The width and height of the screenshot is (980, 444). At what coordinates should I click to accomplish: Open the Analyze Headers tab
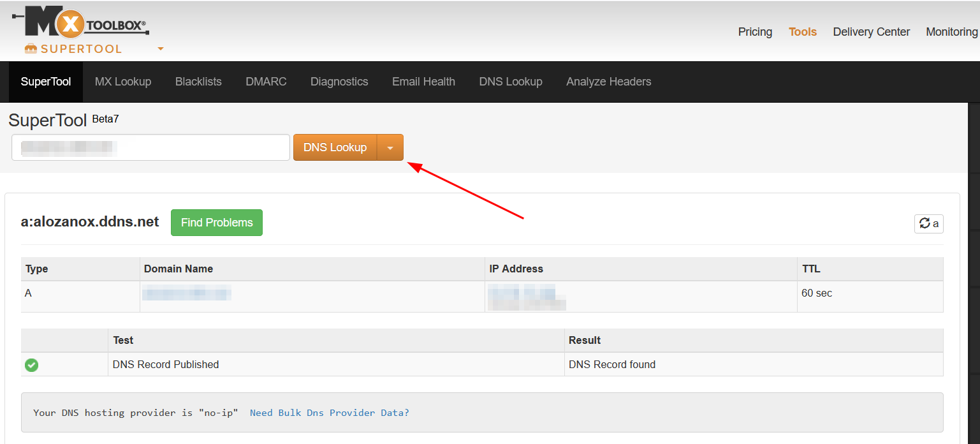608,82
